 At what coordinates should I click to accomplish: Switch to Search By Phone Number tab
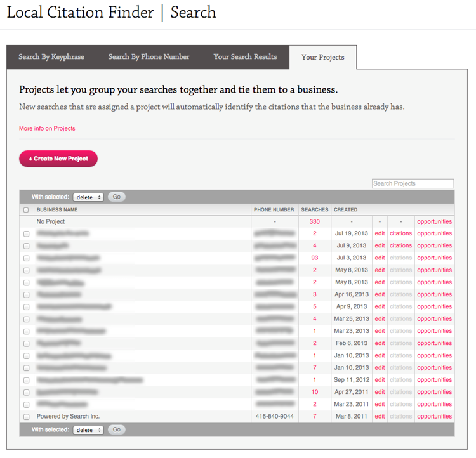point(149,57)
